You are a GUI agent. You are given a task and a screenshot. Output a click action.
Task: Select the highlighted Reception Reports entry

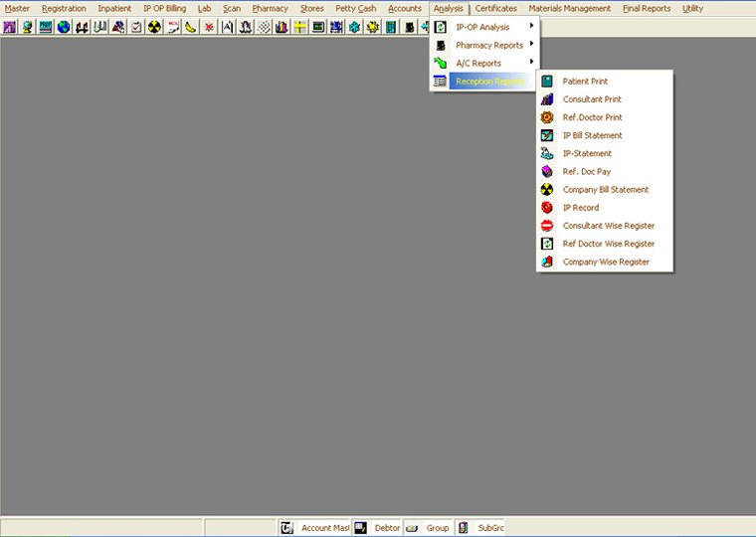click(484, 82)
